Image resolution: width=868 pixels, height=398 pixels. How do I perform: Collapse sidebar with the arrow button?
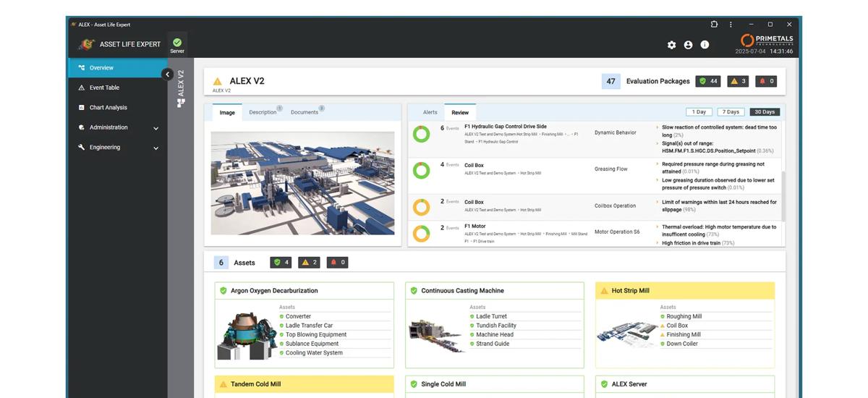click(x=167, y=74)
